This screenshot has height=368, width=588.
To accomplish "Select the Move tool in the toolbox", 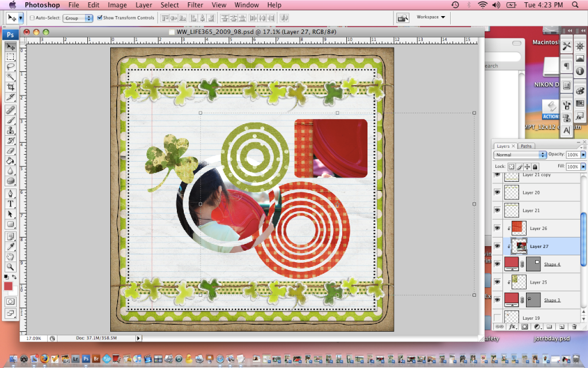I will click(x=10, y=47).
